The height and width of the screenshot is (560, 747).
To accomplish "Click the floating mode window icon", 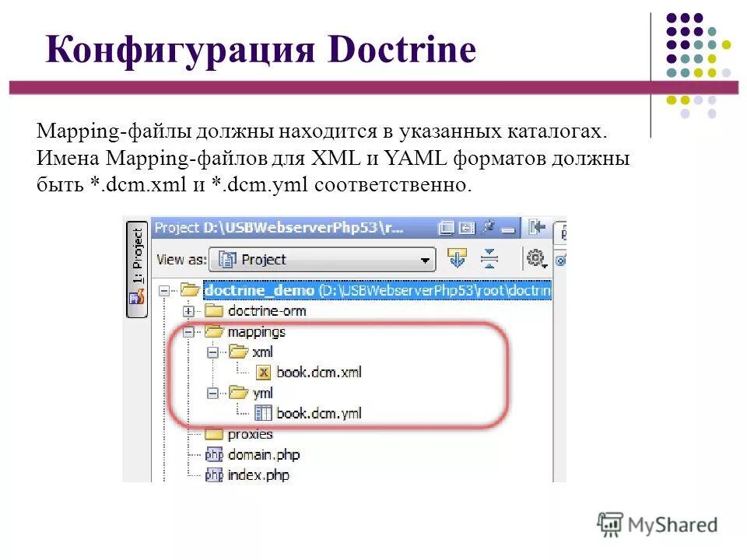I will [446, 228].
